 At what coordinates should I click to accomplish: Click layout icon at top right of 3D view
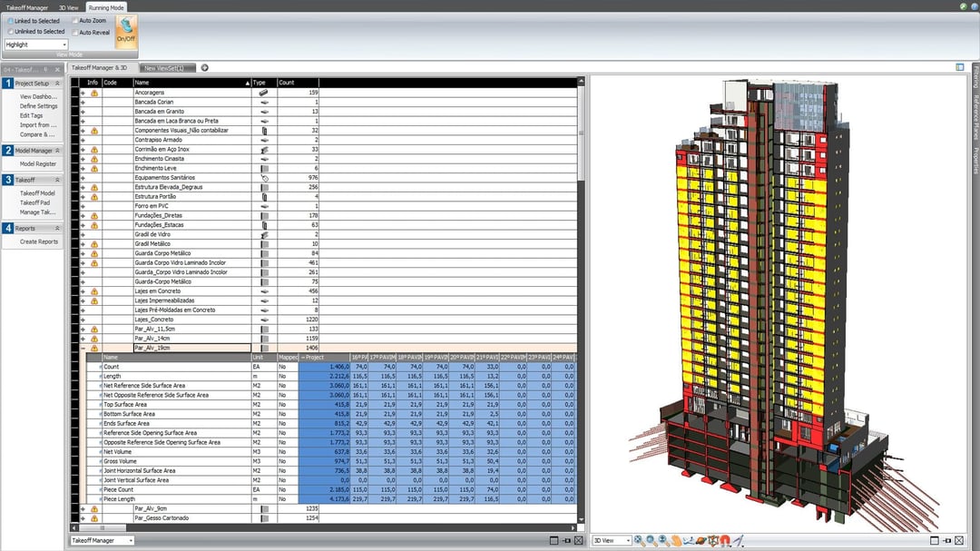point(959,67)
